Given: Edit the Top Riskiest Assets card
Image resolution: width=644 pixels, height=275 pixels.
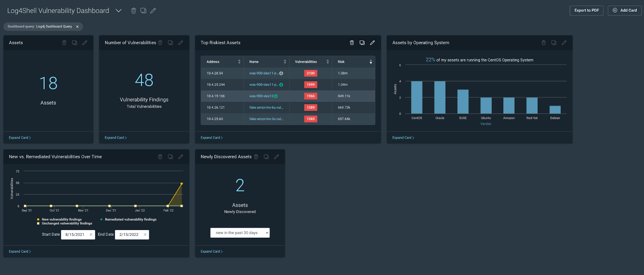Looking at the screenshot, I should (372, 43).
